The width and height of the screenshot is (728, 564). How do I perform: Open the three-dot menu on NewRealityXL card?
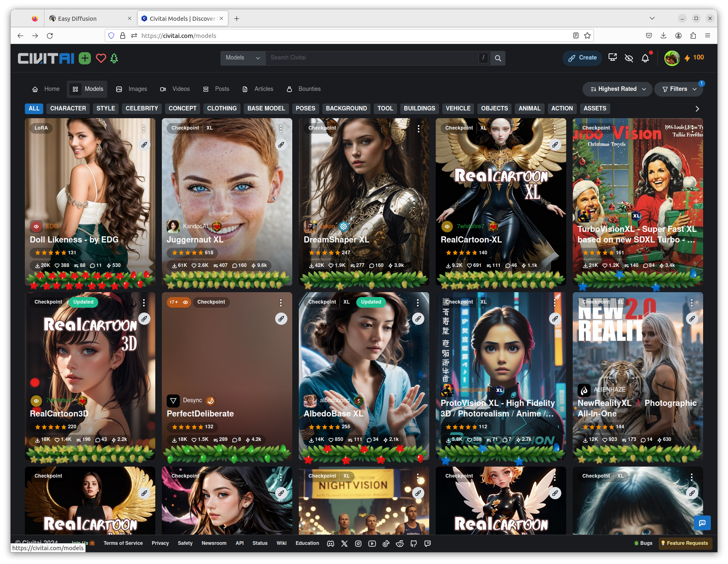pos(692,302)
